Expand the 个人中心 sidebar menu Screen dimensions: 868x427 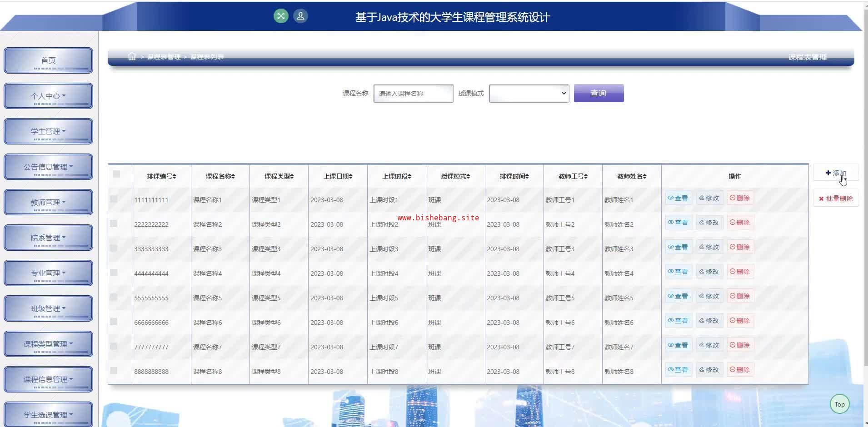click(x=48, y=96)
